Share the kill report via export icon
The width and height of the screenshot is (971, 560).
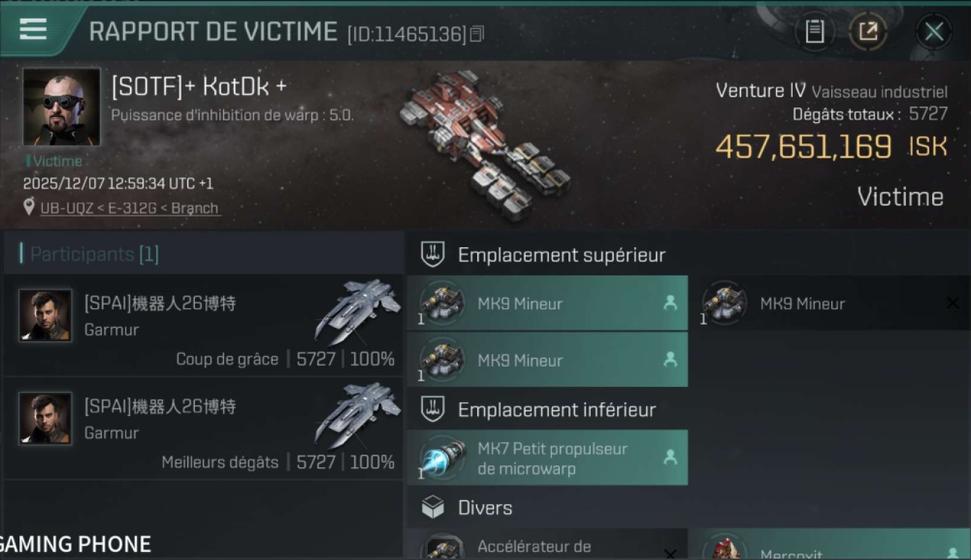click(x=867, y=31)
